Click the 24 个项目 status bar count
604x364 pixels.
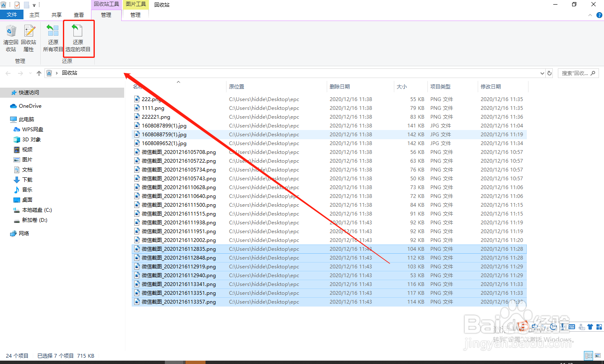17,356
